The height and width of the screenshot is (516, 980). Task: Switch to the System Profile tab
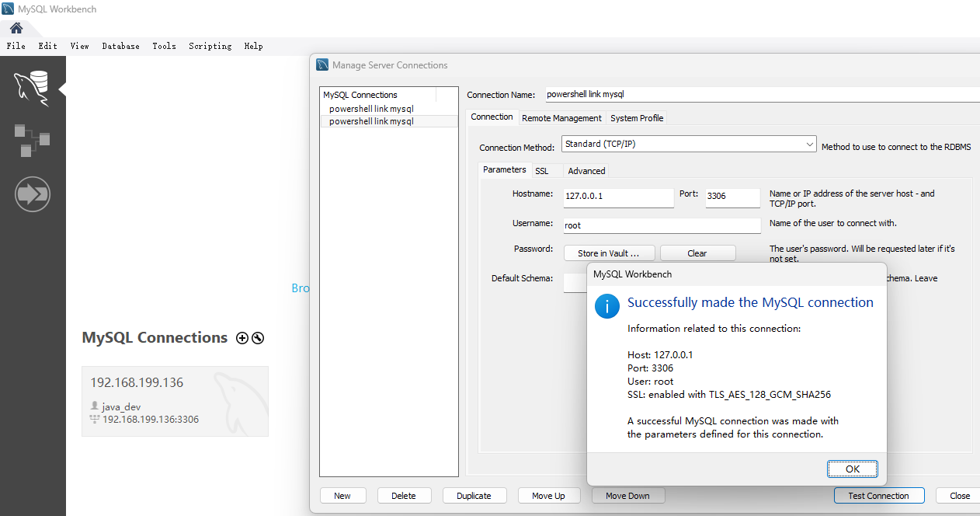pyautogui.click(x=637, y=118)
